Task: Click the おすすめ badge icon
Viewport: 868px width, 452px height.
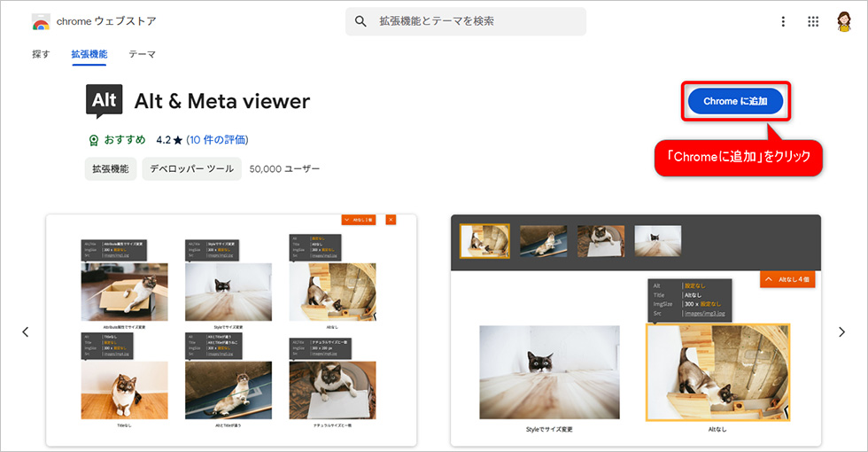Action: pos(94,140)
